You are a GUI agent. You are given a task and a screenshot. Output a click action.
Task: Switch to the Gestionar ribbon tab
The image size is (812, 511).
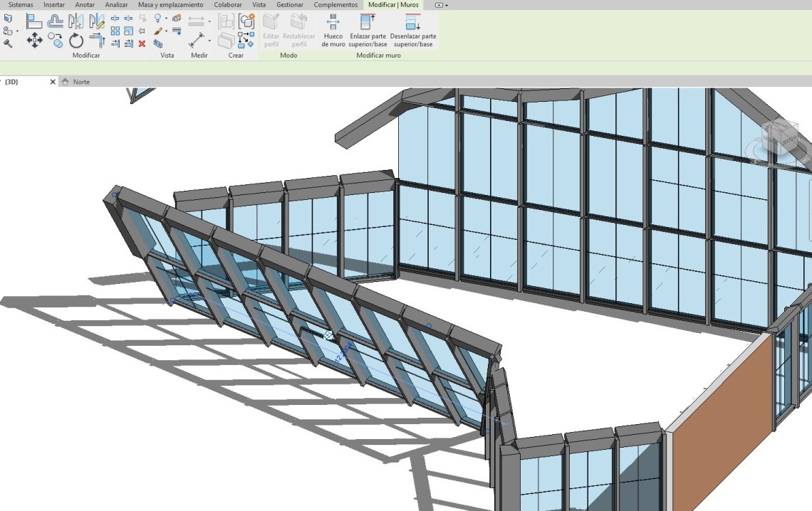point(289,5)
